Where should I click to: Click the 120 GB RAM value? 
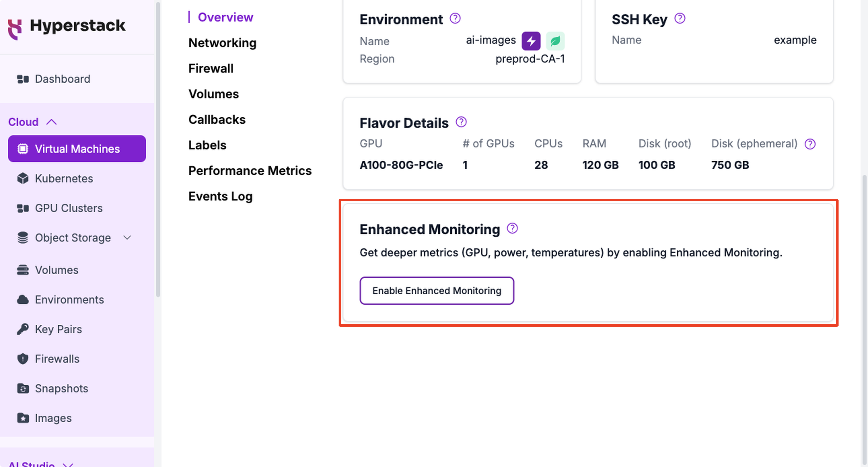[x=601, y=165]
